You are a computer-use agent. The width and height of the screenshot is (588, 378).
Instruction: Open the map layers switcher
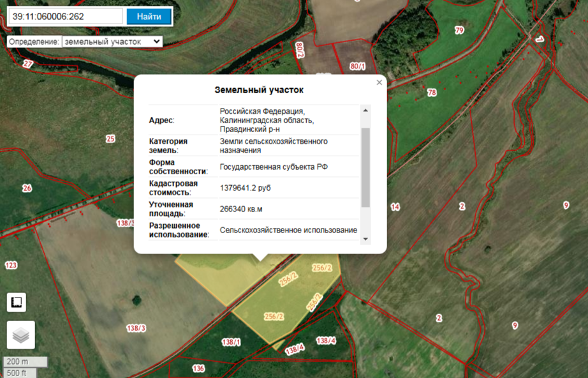click(x=20, y=335)
